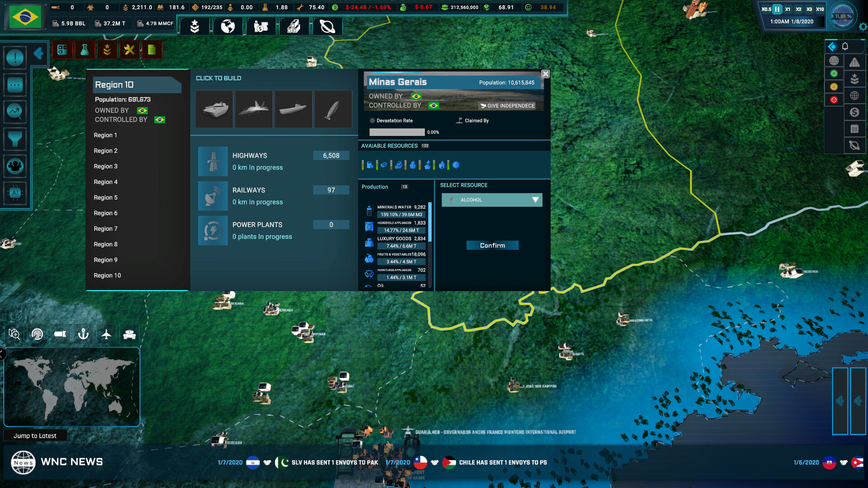Viewport: 868px width, 488px height.
Task: Click the world minimap in the corner
Action: click(x=71, y=387)
